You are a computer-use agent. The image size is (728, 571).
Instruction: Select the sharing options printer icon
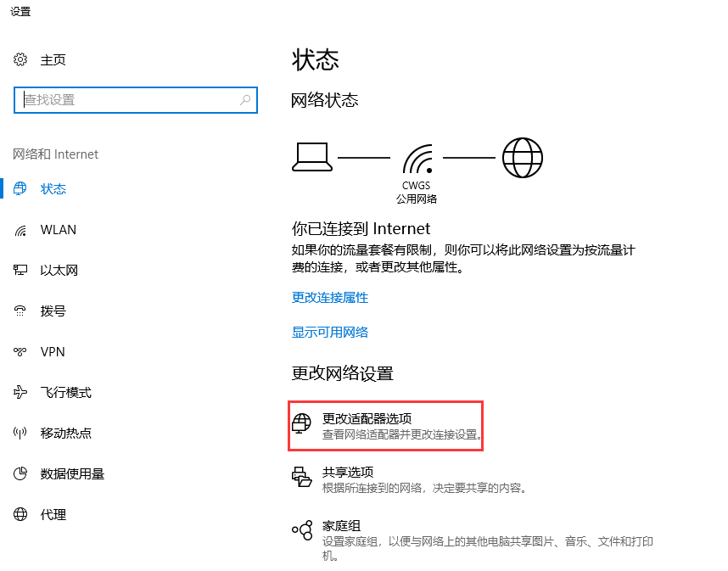click(302, 476)
